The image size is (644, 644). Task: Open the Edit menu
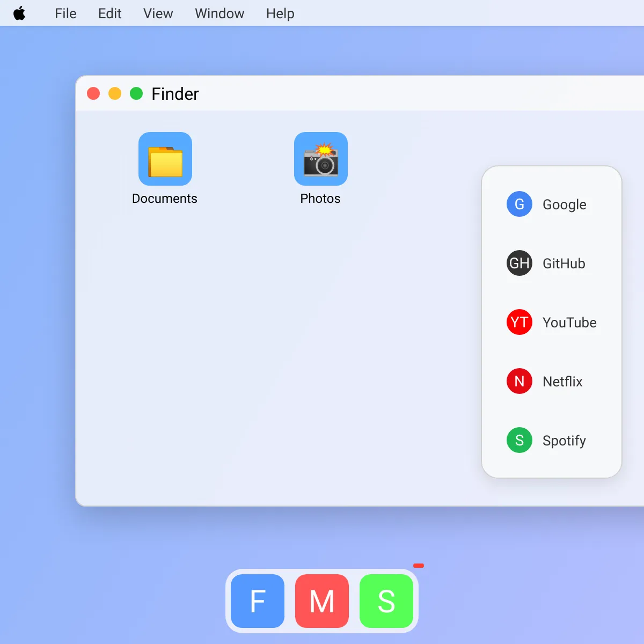click(x=110, y=13)
